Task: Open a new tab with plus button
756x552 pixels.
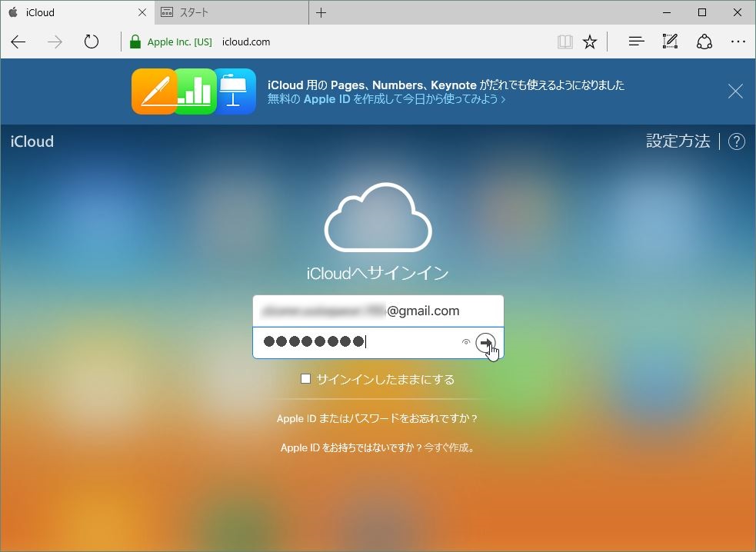Action: click(321, 13)
